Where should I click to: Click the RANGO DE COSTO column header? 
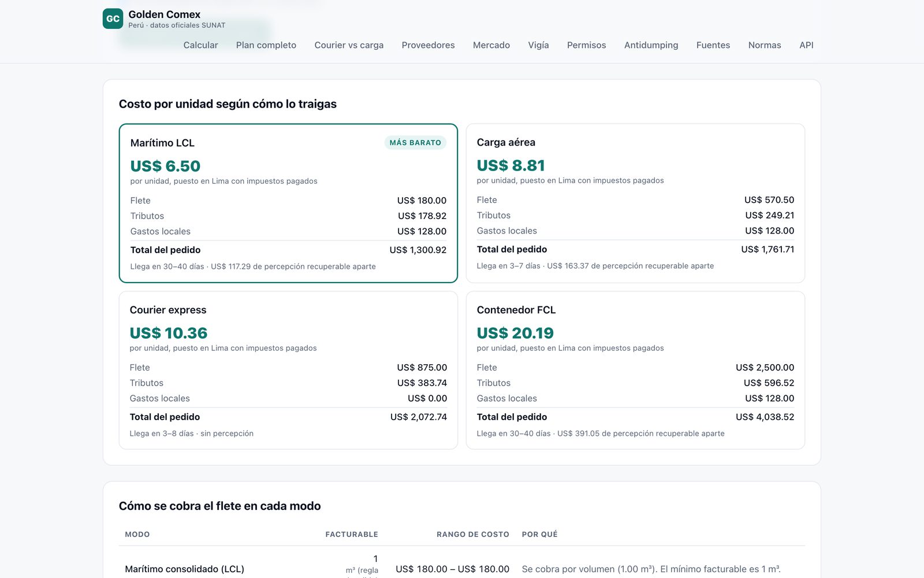point(472,535)
